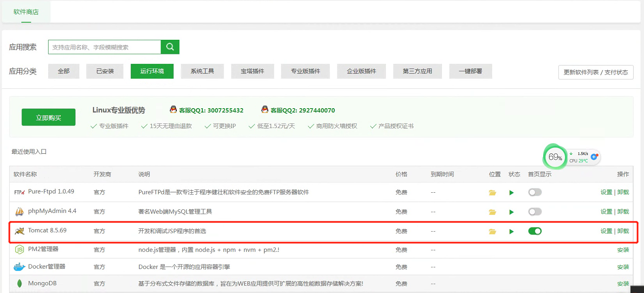Click 安装 for PM2管理器
Screen dimensions: 644x293
click(x=623, y=250)
